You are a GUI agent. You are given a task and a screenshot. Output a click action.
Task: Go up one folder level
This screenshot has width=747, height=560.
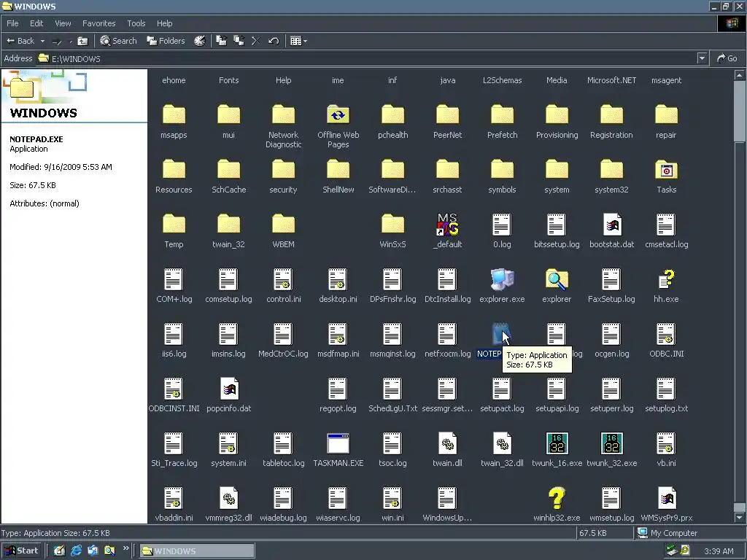tap(82, 41)
